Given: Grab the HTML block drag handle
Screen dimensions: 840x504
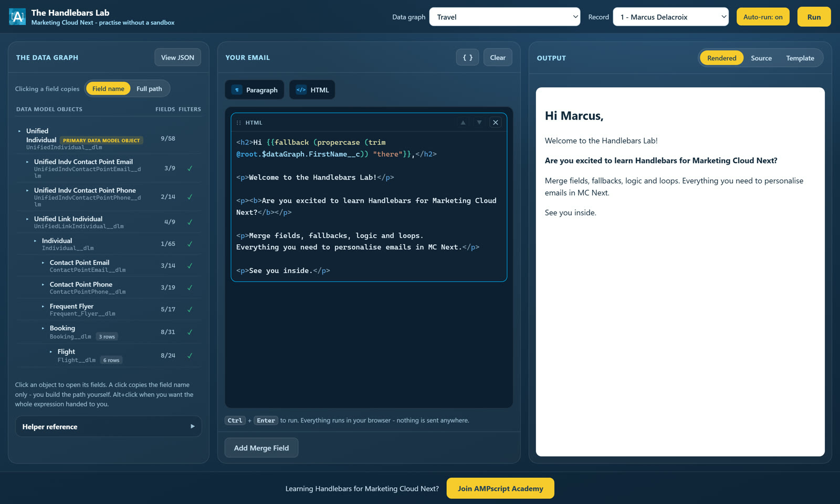Looking at the screenshot, I should click(x=239, y=123).
